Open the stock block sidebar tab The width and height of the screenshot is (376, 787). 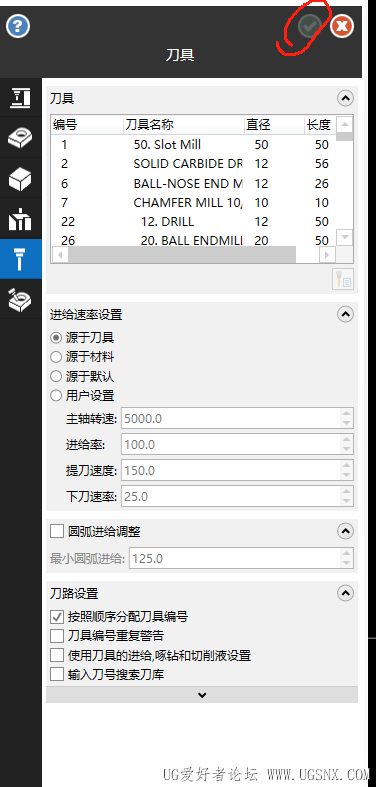pos(21,178)
